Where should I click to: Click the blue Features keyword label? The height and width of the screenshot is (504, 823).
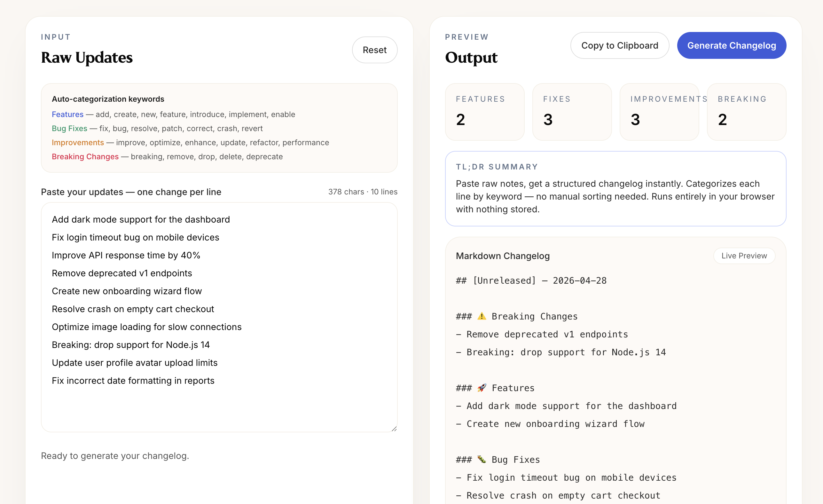67,114
